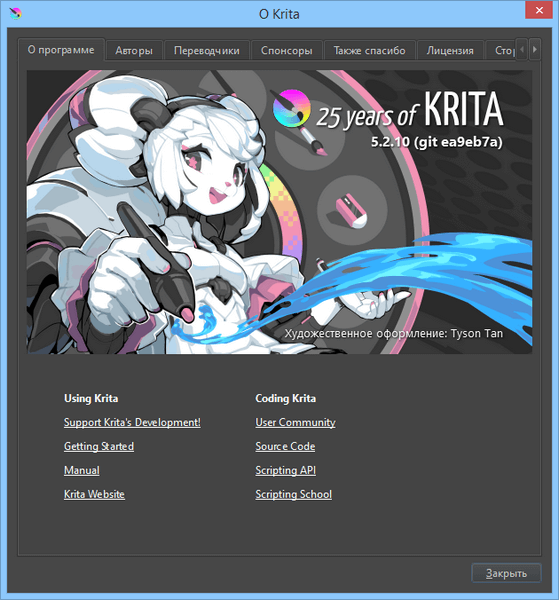Visit the Krita Website link
559x600 pixels.
tap(94, 494)
